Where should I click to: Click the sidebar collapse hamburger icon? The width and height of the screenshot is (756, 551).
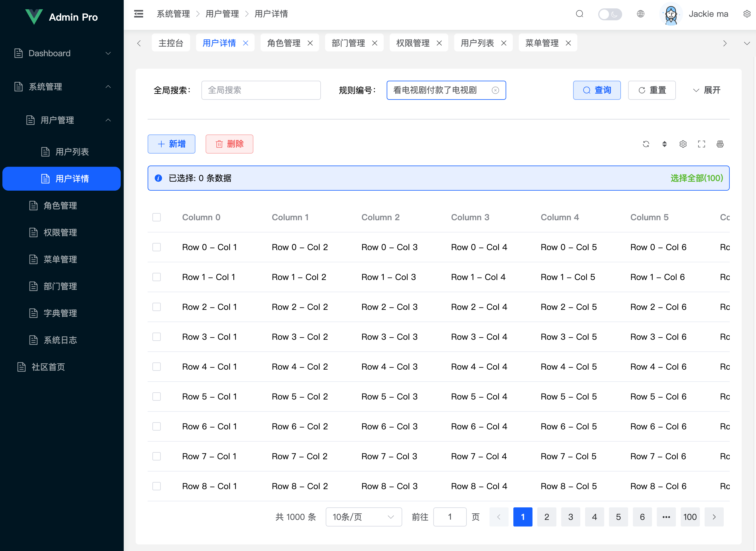point(138,14)
